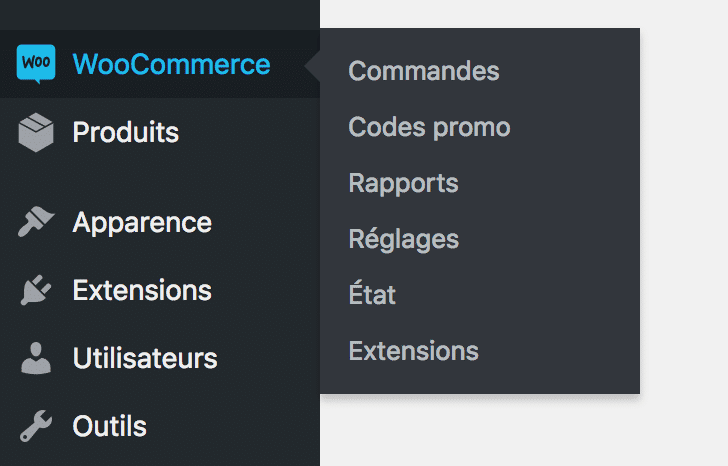Open Extensions text in the left sidebar

click(x=142, y=290)
